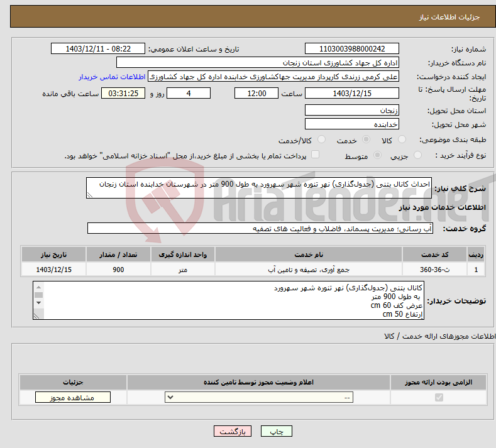
Task: Select the خدمت radio button
Action: [x=366, y=139]
